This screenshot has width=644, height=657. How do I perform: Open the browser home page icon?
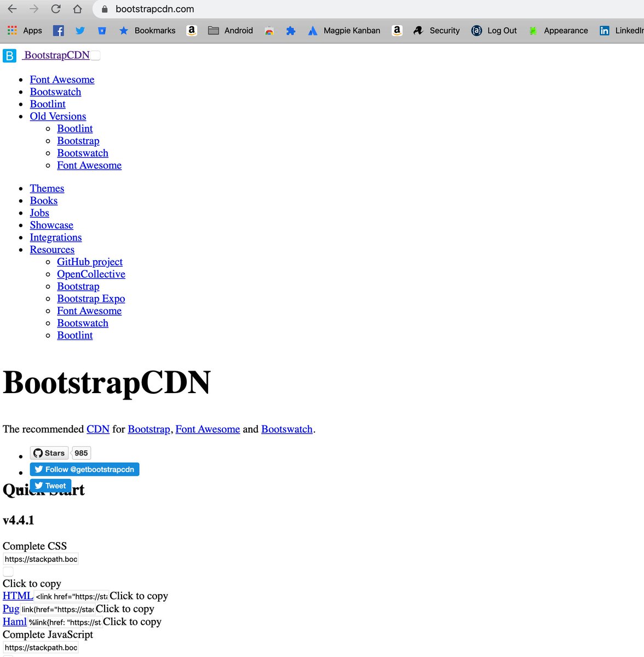78,9
